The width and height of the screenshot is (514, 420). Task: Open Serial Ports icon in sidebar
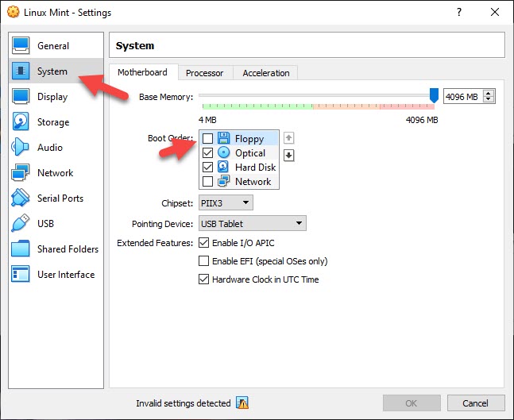tap(21, 198)
